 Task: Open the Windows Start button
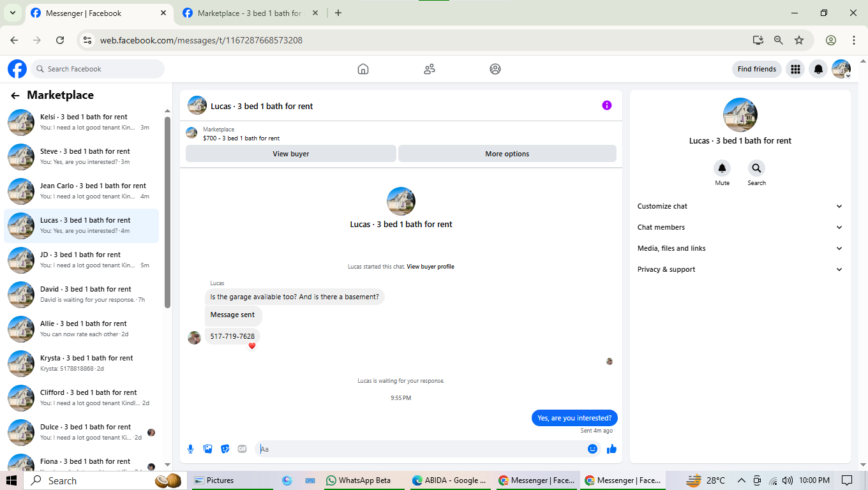pos(11,480)
